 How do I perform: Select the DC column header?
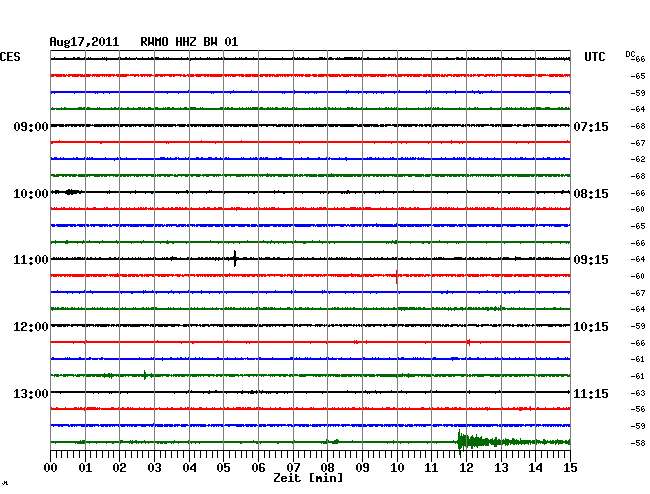click(630, 54)
